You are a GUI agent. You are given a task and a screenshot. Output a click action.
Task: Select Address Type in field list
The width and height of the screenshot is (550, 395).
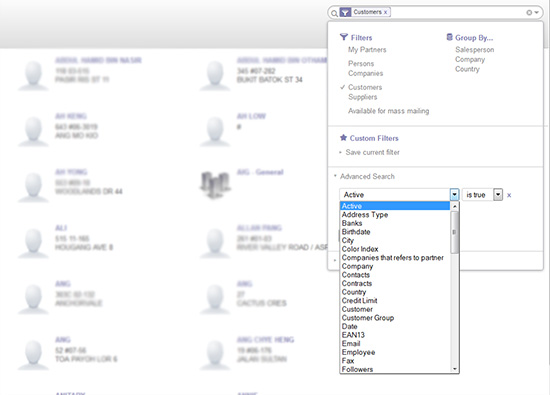tap(395, 215)
